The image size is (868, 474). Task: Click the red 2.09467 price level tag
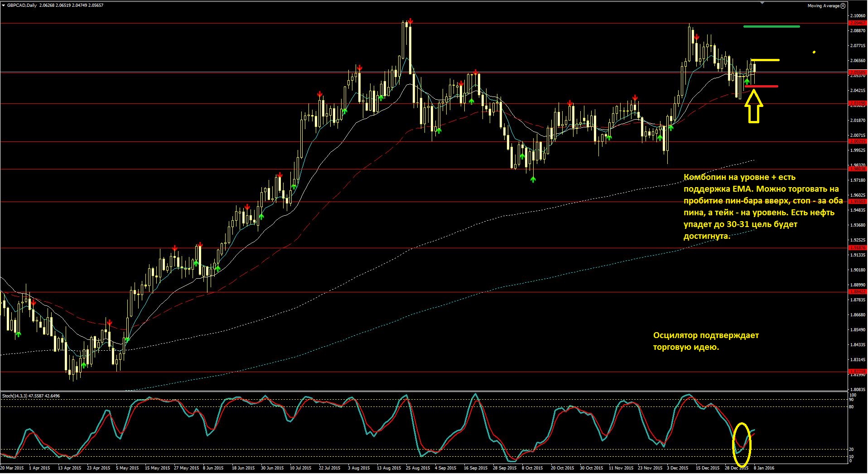tap(857, 23)
